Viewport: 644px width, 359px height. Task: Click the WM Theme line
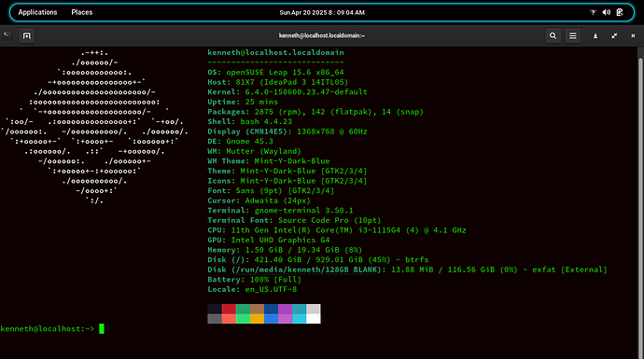tap(269, 160)
